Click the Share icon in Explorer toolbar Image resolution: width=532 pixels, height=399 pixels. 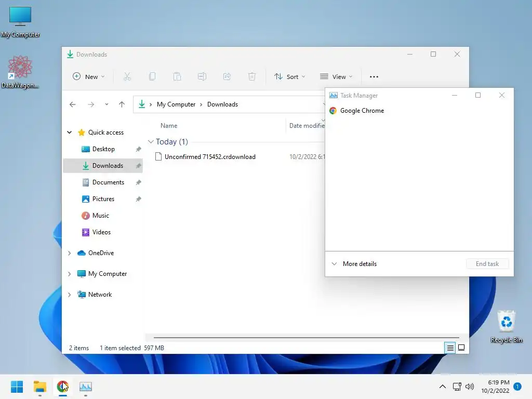tap(227, 77)
